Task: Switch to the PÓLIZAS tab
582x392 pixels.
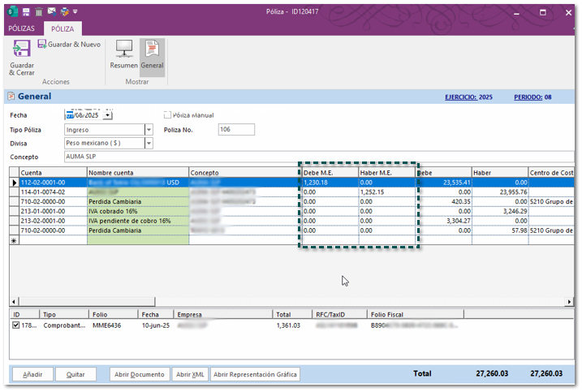Action: (22, 28)
